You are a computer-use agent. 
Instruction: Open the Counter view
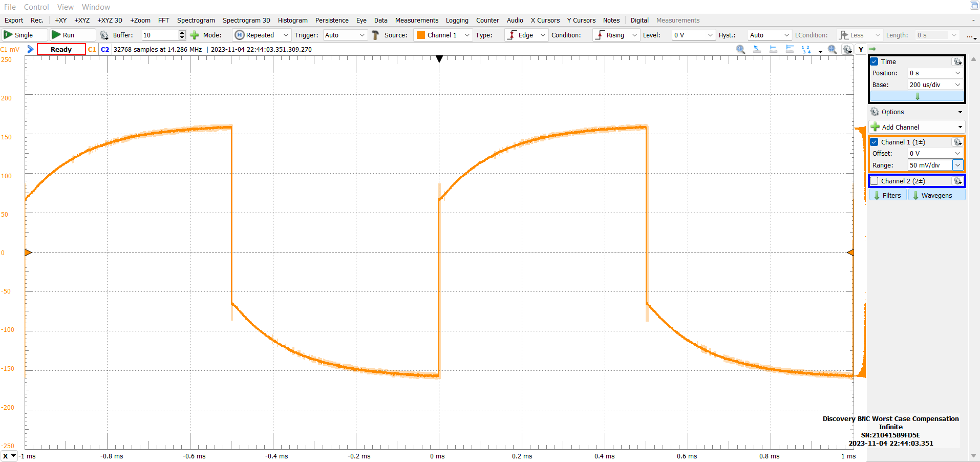[x=487, y=20]
